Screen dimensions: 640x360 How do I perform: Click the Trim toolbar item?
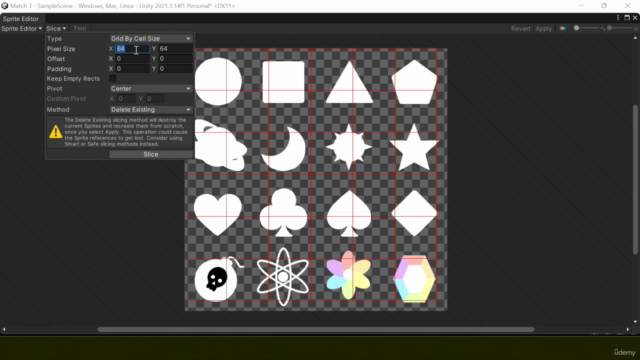(x=80, y=29)
